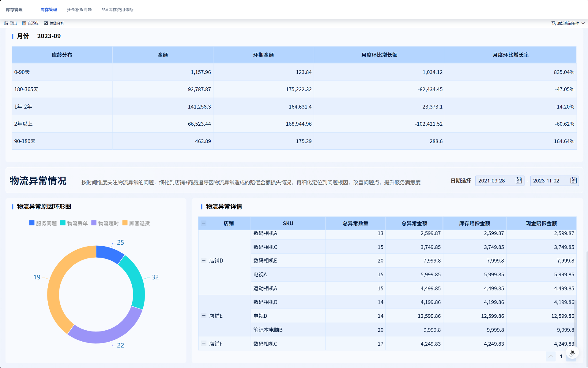Screen dimensions: 588x368
Task: Collapse the 店铺D row group
Action: click(x=204, y=260)
